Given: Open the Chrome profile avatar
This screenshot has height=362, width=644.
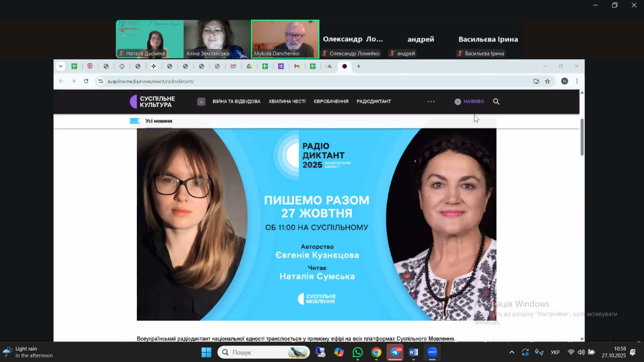Looking at the screenshot, I should [x=565, y=81].
